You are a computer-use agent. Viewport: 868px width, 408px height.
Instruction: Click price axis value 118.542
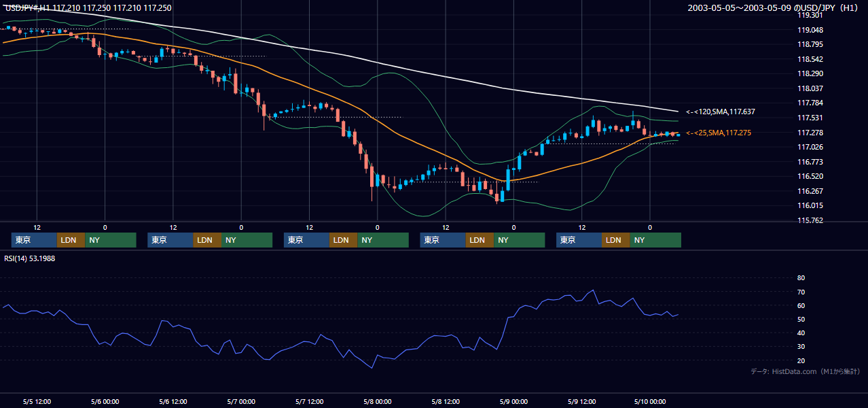click(809, 59)
